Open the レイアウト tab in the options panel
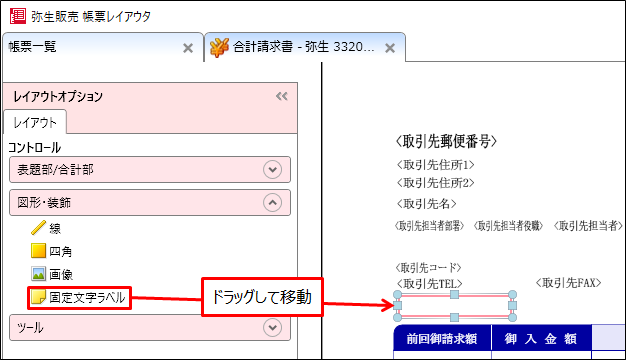Viewport: 626px width, 360px height. click(x=35, y=122)
